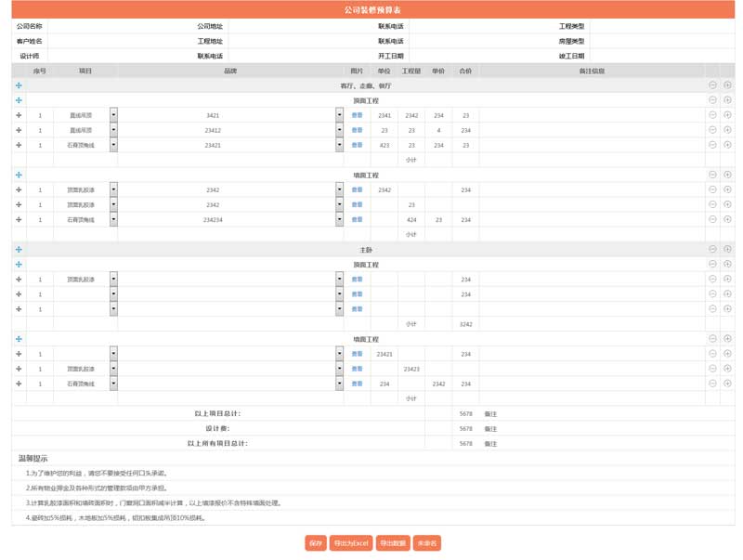Click the 导出数据 button

point(393,543)
